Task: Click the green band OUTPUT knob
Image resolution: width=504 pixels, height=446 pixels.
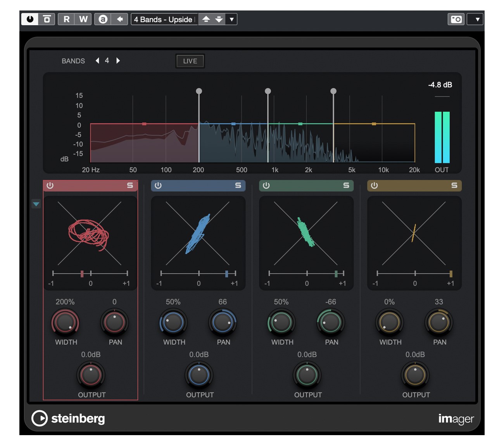Action: click(307, 375)
